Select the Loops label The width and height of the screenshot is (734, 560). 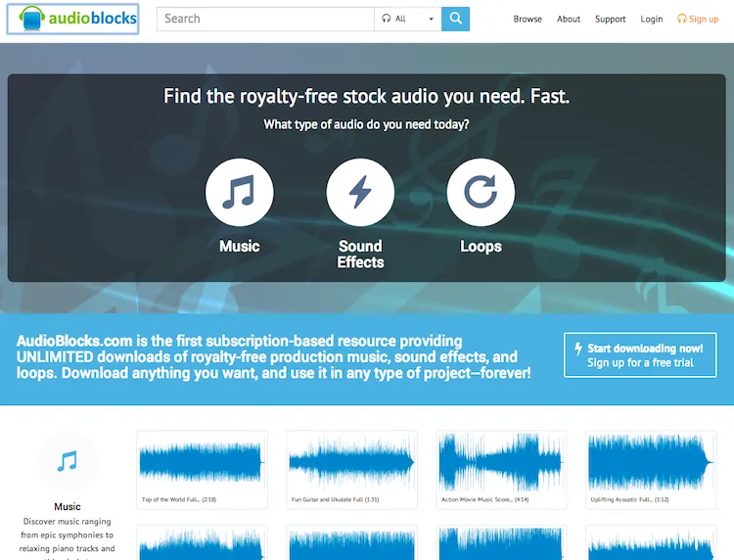pyautogui.click(x=481, y=247)
